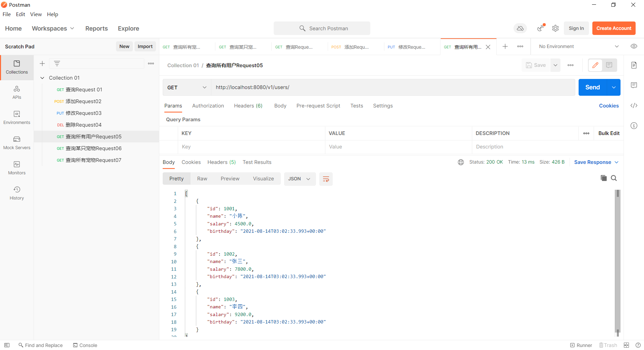Open the Cookies link
Screen dimensions: 644x350
pos(608,106)
